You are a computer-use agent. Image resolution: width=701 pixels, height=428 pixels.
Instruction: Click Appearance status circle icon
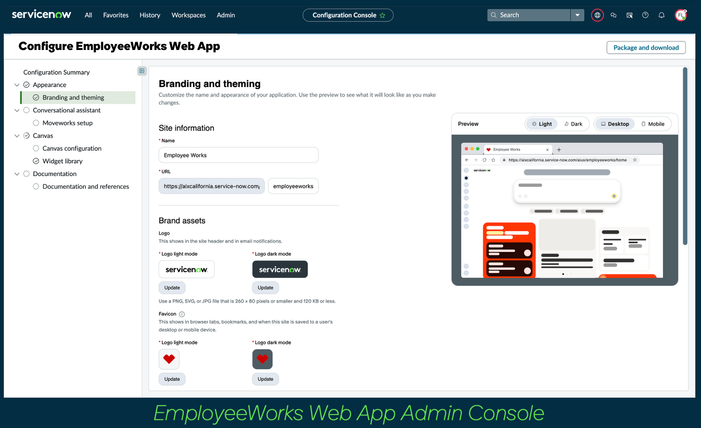[x=26, y=85]
